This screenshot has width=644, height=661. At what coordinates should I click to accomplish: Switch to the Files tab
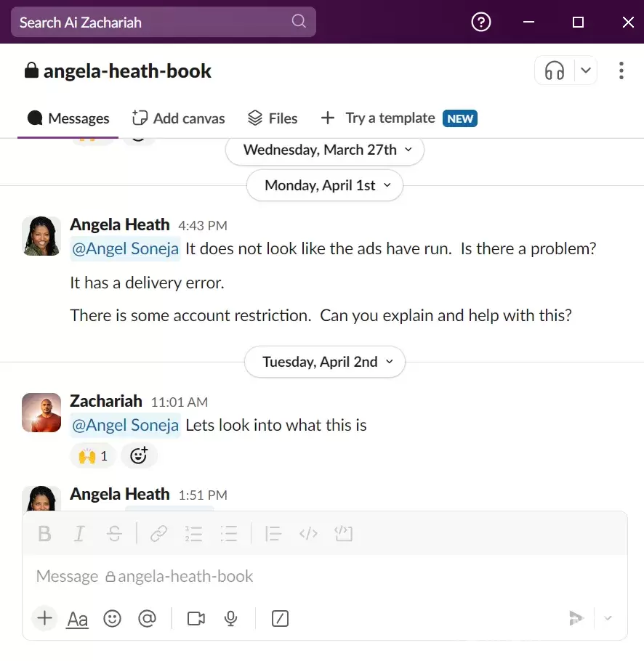click(273, 118)
